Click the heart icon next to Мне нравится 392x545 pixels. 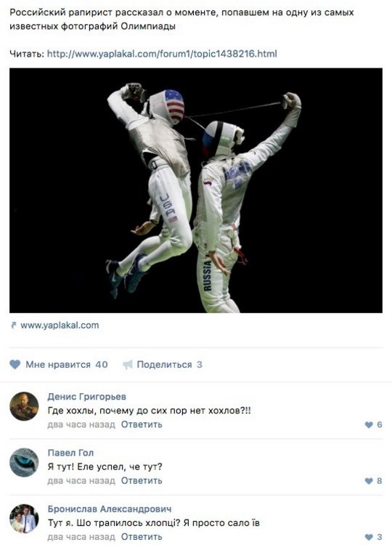[x=15, y=364]
